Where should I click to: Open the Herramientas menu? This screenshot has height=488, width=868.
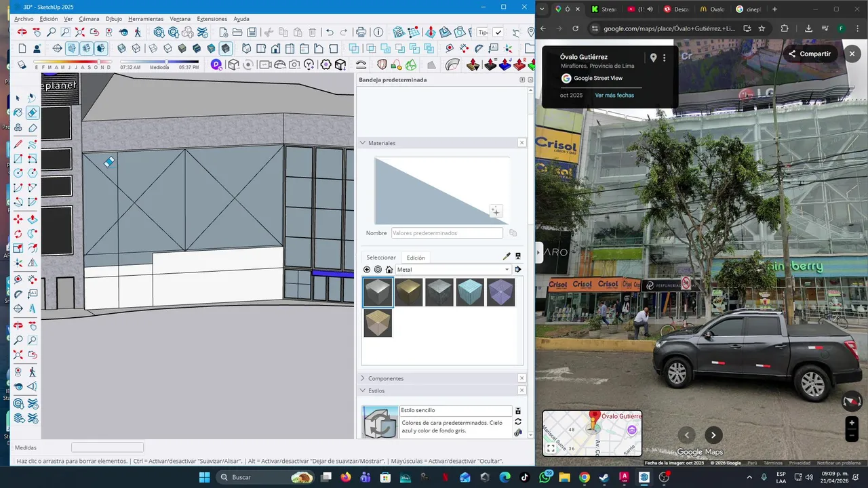(x=146, y=19)
